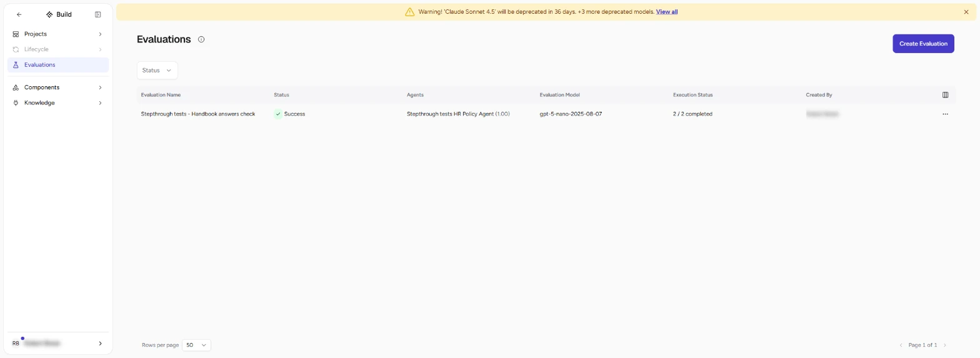The width and height of the screenshot is (980, 358).
Task: Open Stepthrough tests - Handbook answers check evaluation
Action: click(198, 114)
